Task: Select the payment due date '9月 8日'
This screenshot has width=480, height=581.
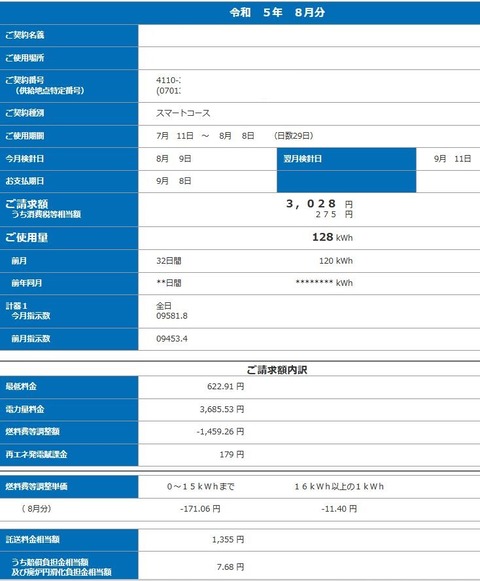Action: click(174, 181)
